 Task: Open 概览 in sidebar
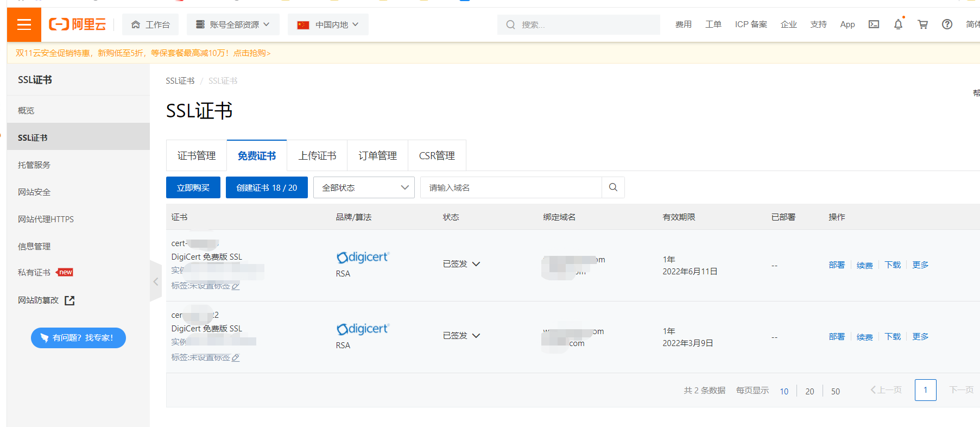[x=78, y=110]
